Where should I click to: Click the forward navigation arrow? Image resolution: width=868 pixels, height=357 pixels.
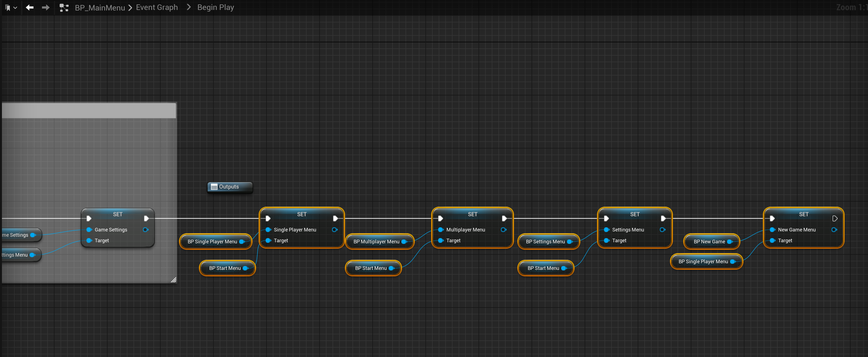click(46, 7)
